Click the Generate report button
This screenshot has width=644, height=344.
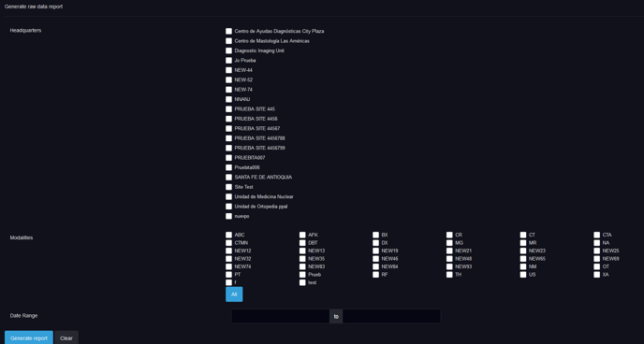(29, 337)
